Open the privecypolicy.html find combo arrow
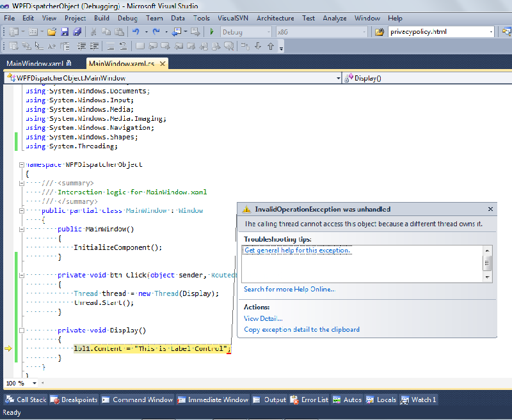512x420 pixels. pyautogui.click(x=491, y=32)
